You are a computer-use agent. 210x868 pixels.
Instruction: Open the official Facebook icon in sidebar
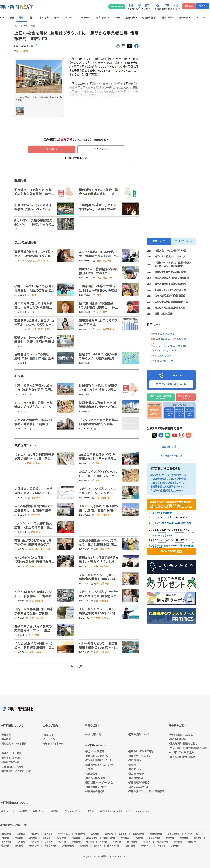(x=161, y=435)
